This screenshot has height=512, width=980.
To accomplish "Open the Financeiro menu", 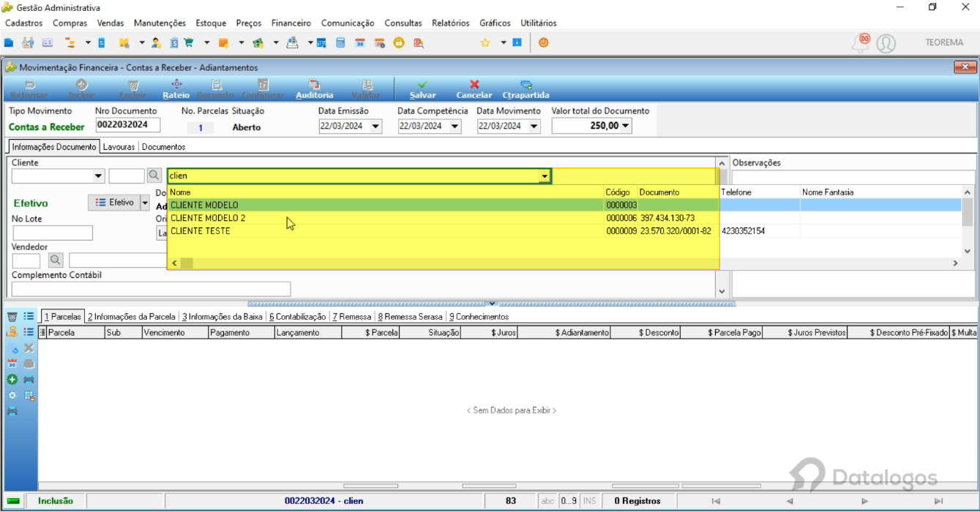I will tap(291, 23).
